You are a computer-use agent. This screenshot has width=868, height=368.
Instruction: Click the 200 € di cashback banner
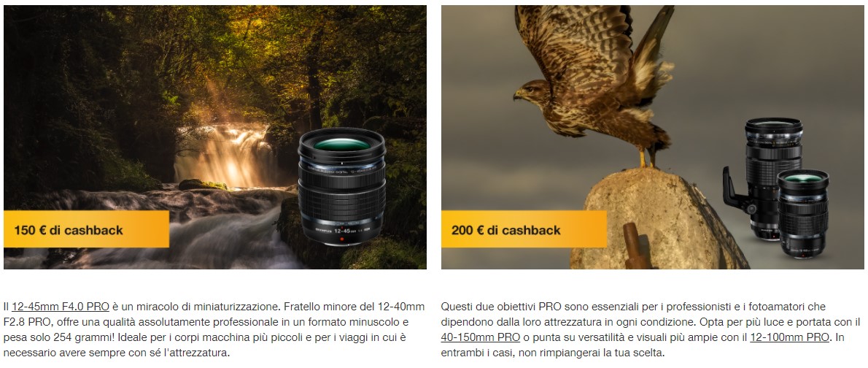coord(524,229)
